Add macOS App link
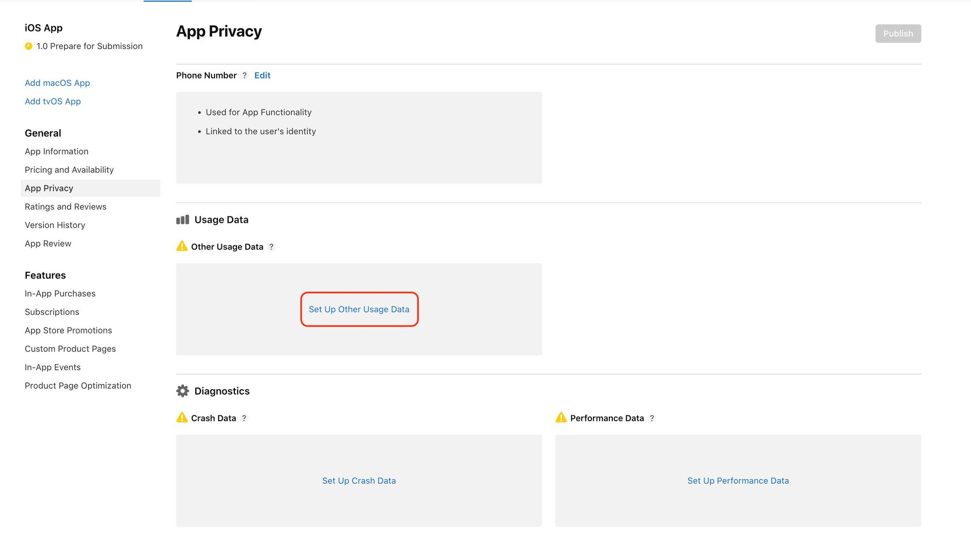The width and height of the screenshot is (971, 560). tap(57, 83)
